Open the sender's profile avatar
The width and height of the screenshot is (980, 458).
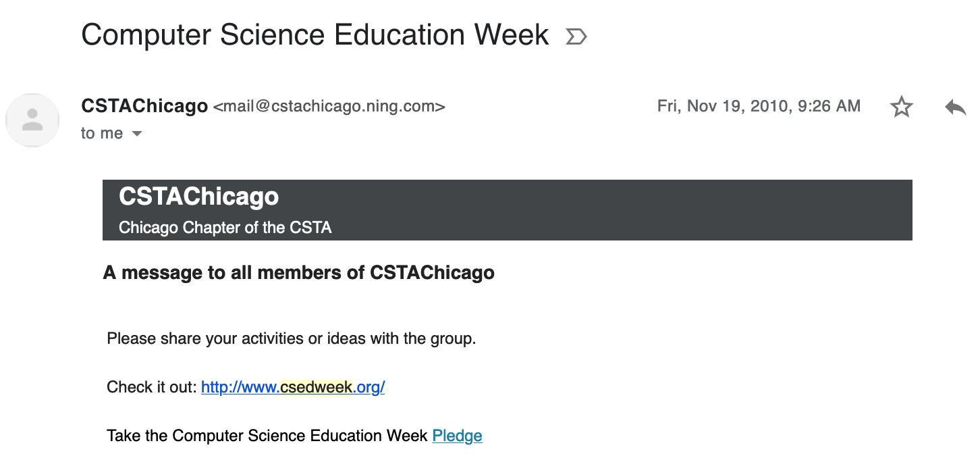(x=32, y=120)
